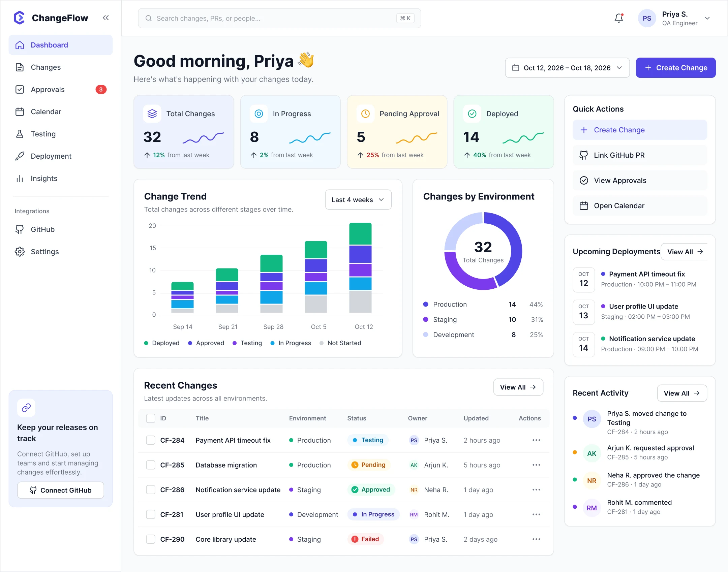The width and height of the screenshot is (728, 572).
Task: Check the box for CF-290
Action: point(151,539)
